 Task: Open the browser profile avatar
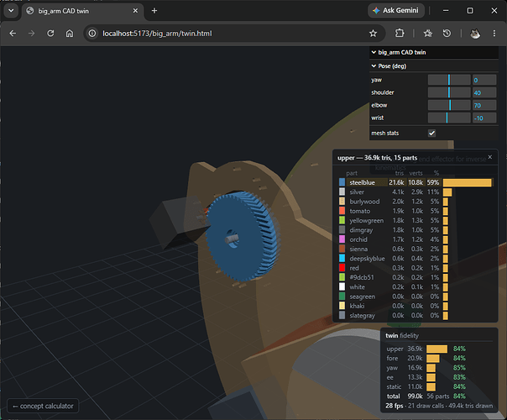[x=475, y=34]
